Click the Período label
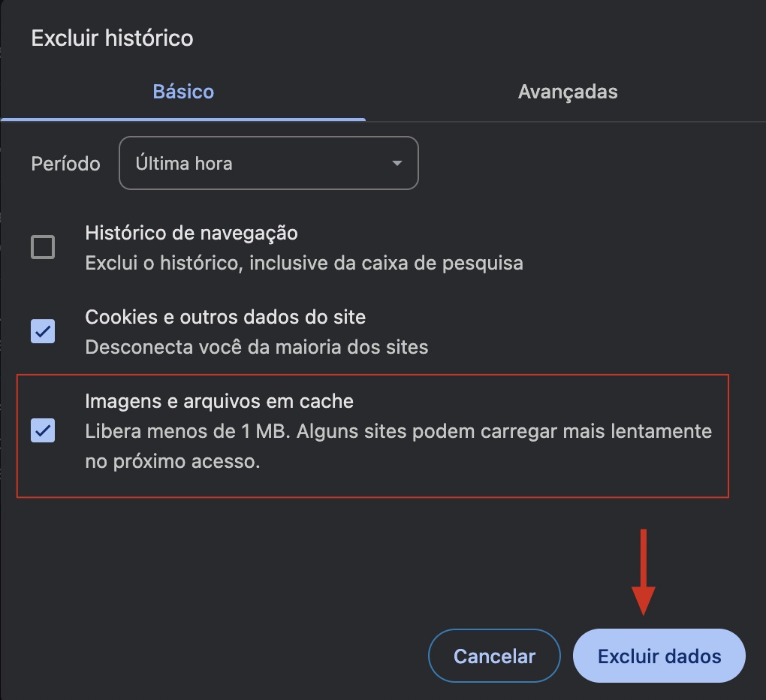 (x=65, y=163)
